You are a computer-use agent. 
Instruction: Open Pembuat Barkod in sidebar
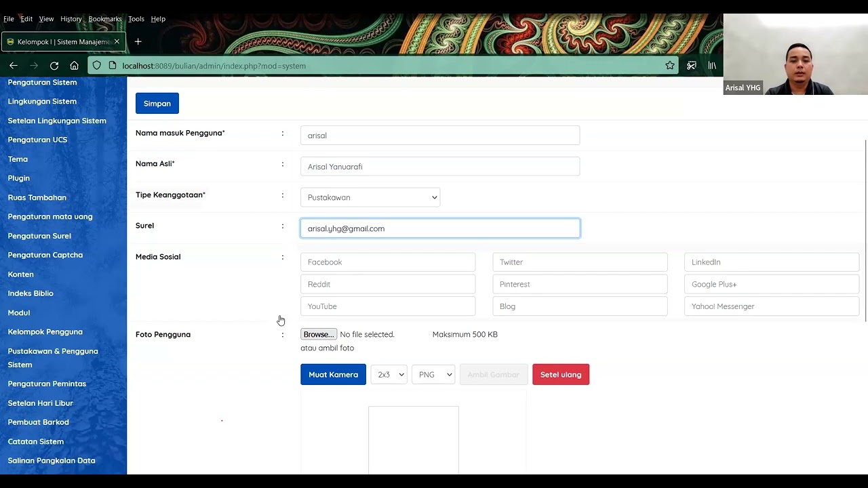pyautogui.click(x=38, y=422)
